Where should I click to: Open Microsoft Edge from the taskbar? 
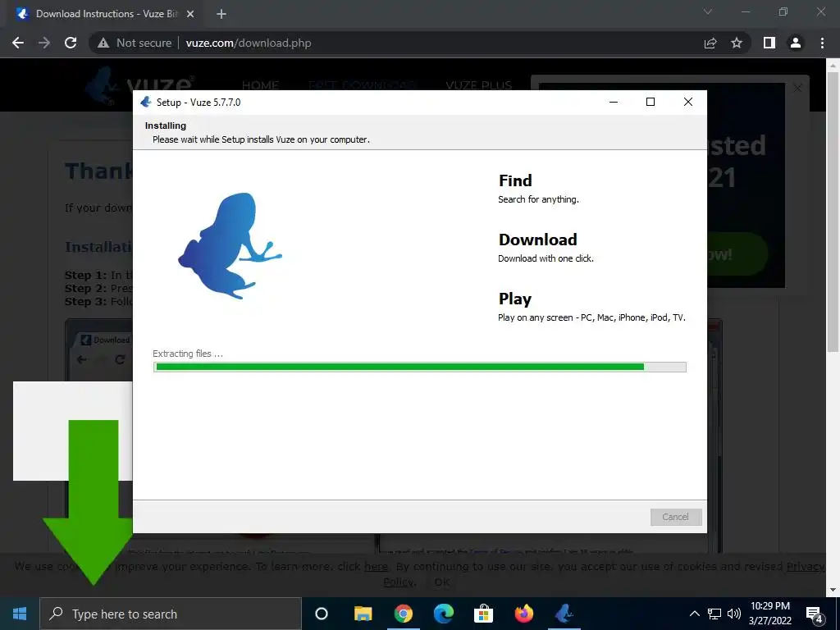tap(444, 614)
